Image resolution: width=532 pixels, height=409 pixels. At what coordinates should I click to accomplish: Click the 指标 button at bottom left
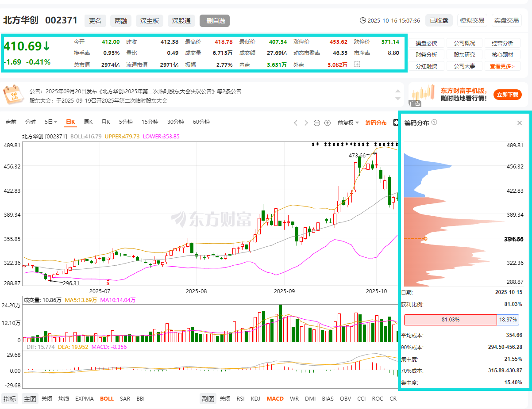pos(10,398)
